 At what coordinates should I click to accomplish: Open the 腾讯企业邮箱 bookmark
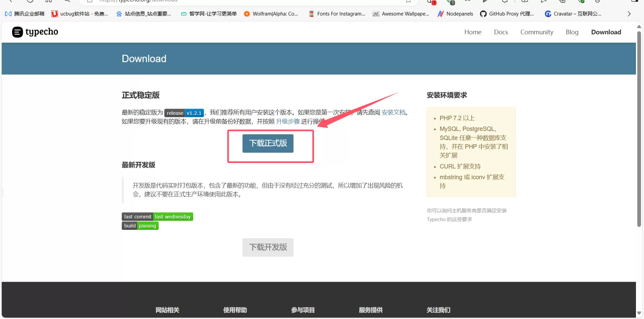click(x=25, y=14)
